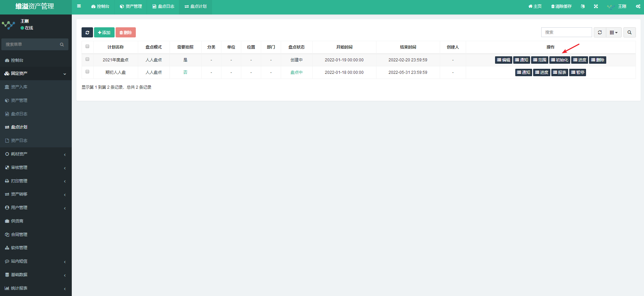Click the language switch icon in header
Viewport: 644px width, 296px height.
click(x=583, y=6)
